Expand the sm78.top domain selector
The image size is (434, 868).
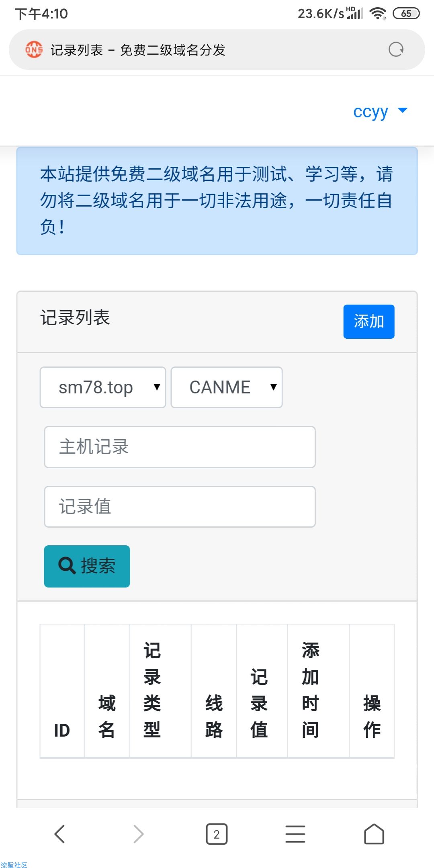coord(103,387)
